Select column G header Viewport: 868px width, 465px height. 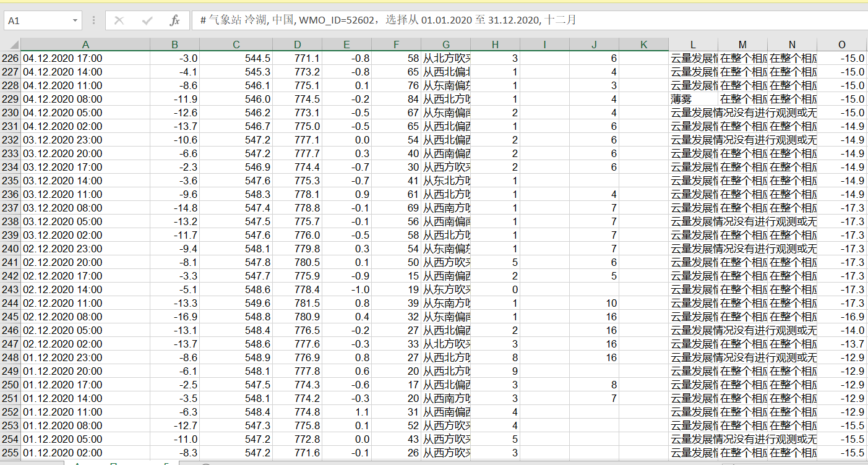pos(445,45)
